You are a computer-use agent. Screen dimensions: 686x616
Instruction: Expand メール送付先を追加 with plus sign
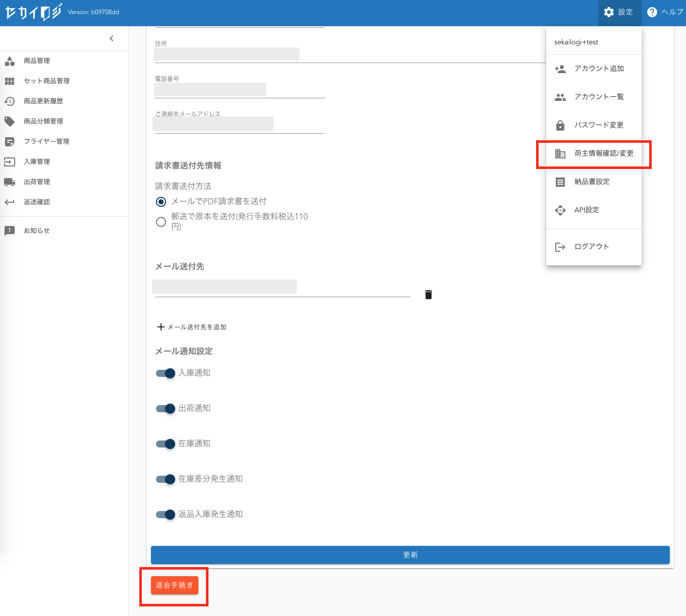161,327
